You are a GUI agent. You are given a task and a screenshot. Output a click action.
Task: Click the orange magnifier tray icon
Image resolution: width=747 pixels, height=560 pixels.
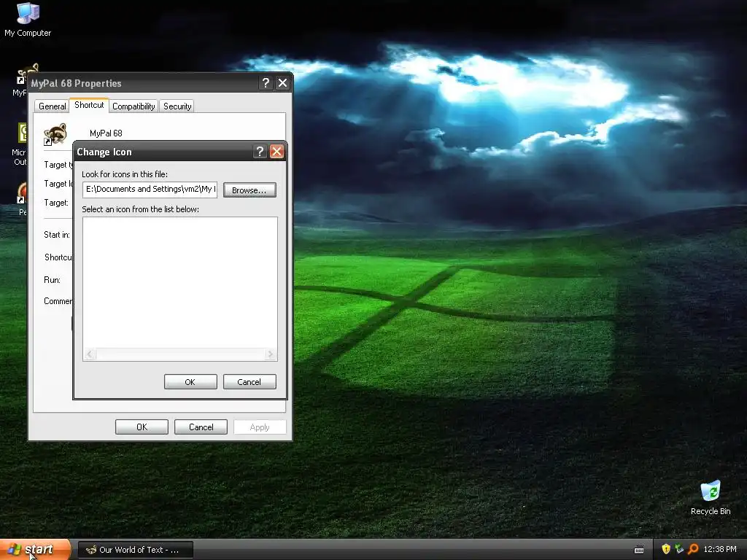pyautogui.click(x=693, y=549)
